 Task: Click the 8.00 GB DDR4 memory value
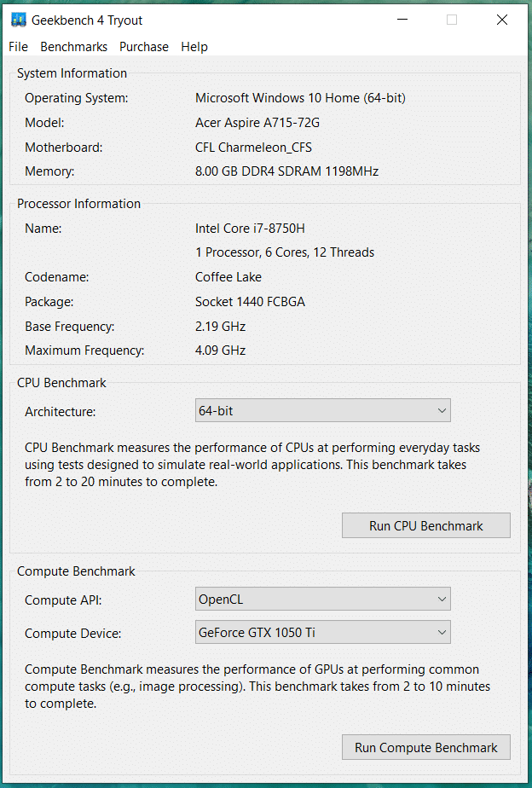pyautogui.click(x=286, y=171)
